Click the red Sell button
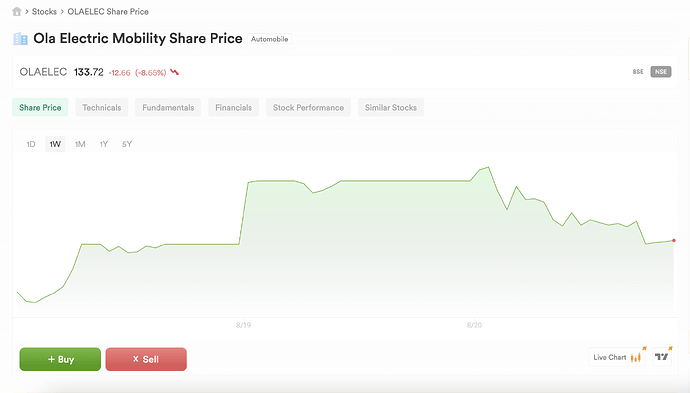690x393 pixels. pyautogui.click(x=146, y=359)
